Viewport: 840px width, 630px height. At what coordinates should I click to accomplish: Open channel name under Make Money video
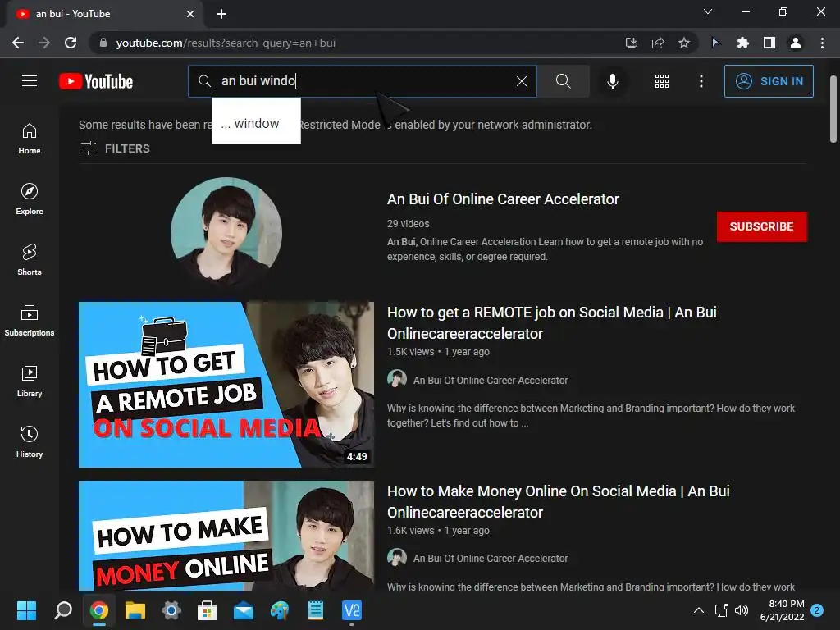click(x=491, y=558)
